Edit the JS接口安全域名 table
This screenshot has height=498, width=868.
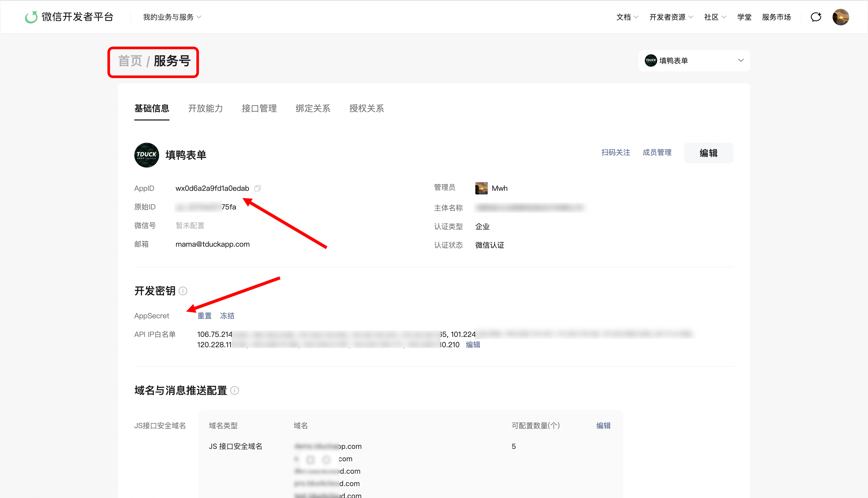point(603,426)
